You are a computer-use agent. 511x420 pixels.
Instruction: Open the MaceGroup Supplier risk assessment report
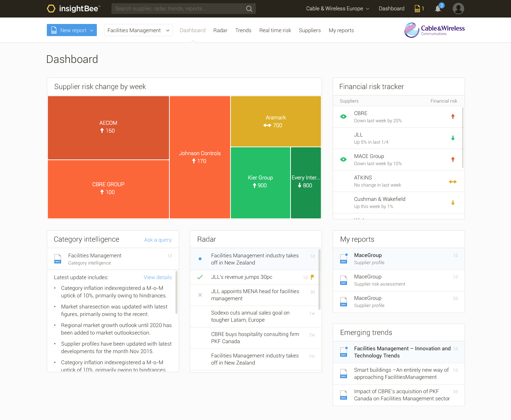pyautogui.click(x=399, y=280)
